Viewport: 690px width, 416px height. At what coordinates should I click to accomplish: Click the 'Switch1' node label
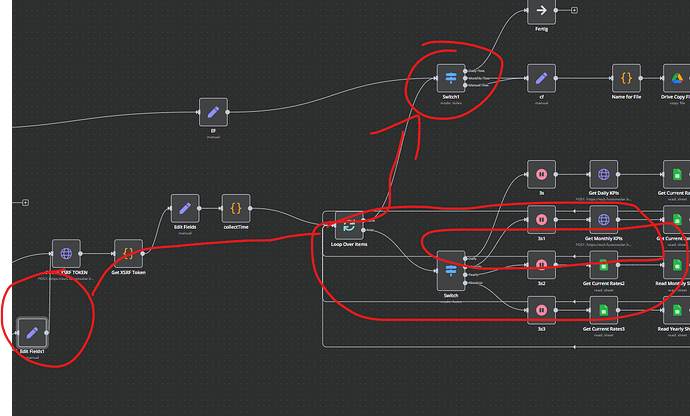tap(451, 97)
